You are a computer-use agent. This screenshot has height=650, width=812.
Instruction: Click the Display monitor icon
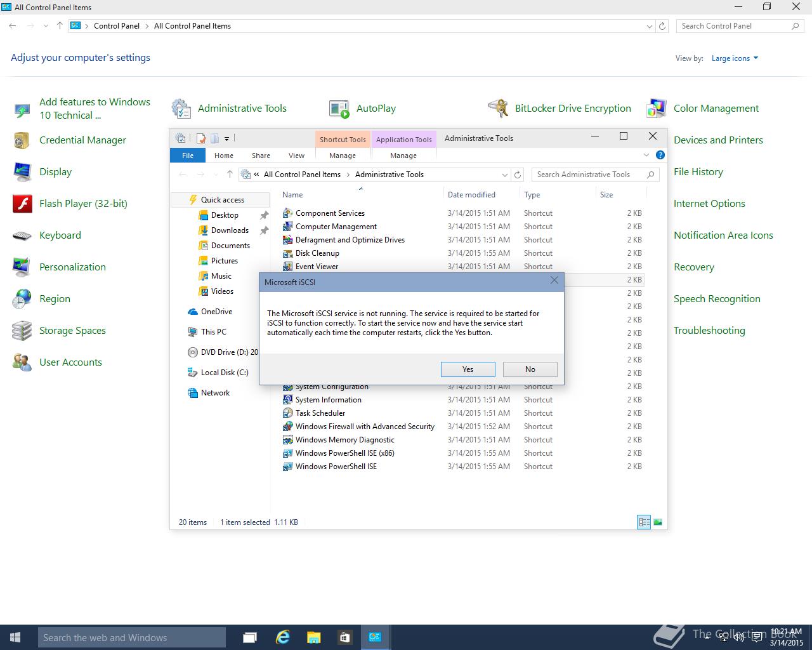click(22, 172)
